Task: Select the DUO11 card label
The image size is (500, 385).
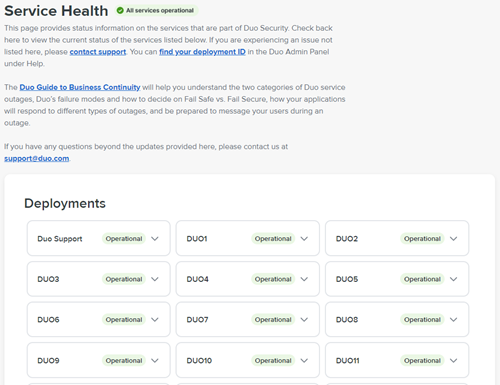Action: (348, 360)
